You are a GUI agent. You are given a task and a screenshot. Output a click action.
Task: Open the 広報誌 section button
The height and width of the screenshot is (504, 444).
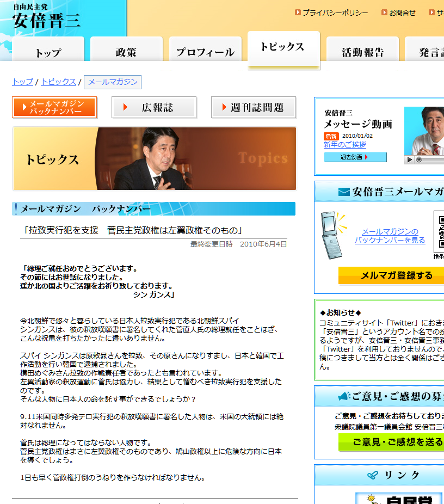coord(154,107)
